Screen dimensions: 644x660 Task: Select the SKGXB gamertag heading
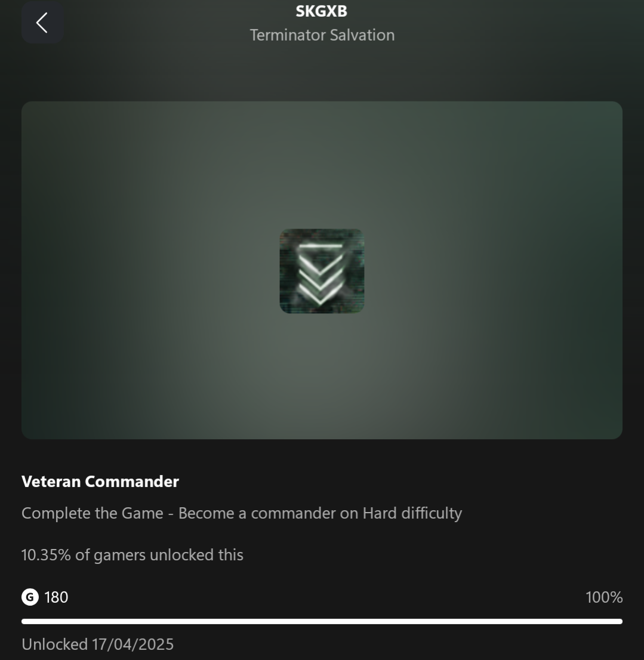tap(322, 11)
